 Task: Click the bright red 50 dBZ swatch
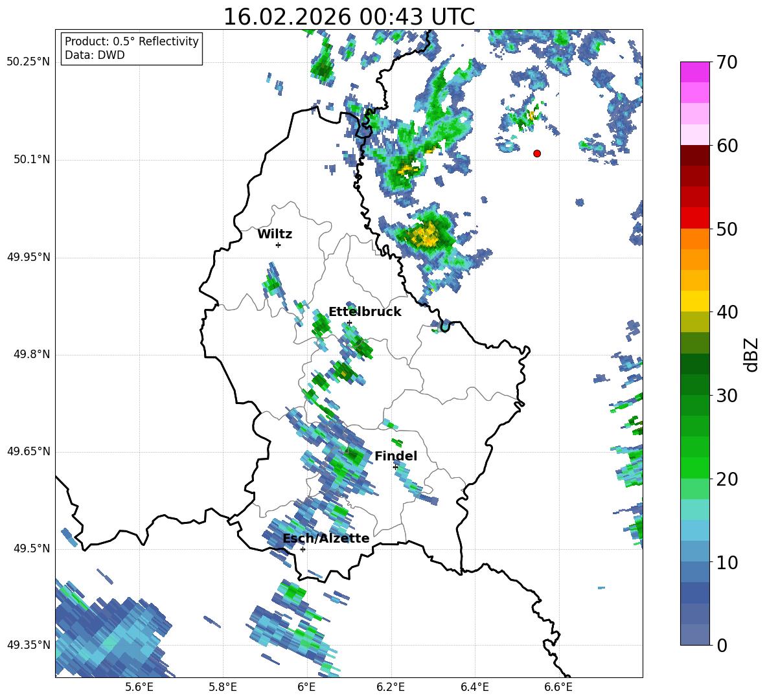pyautogui.click(x=694, y=218)
